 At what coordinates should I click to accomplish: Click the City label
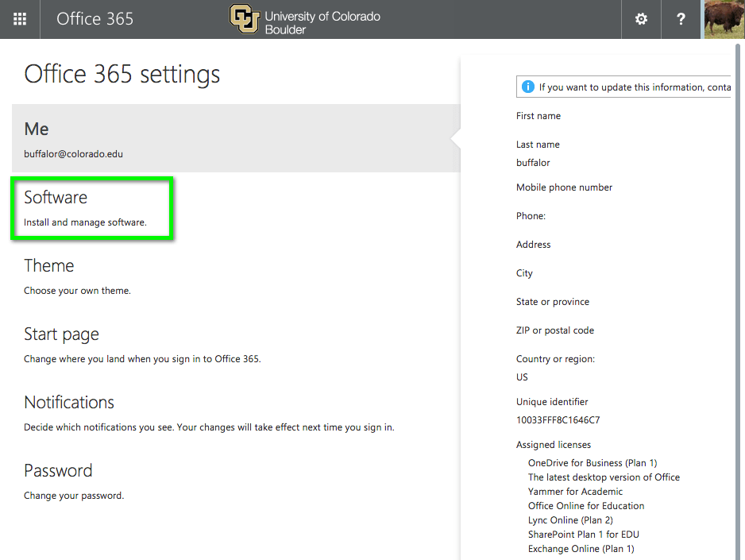524,273
